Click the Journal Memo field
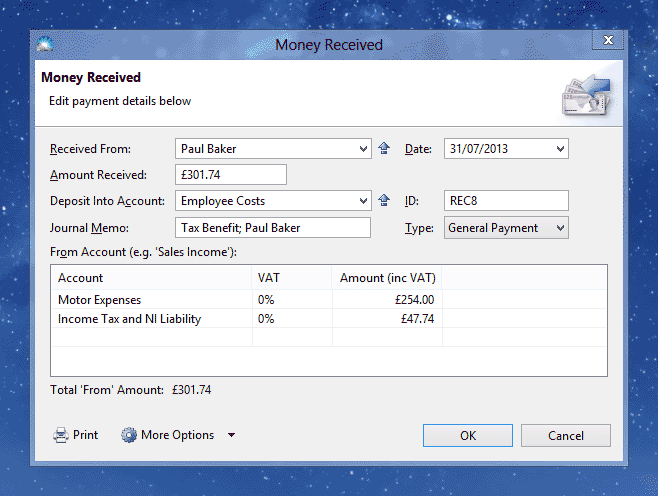 point(273,227)
